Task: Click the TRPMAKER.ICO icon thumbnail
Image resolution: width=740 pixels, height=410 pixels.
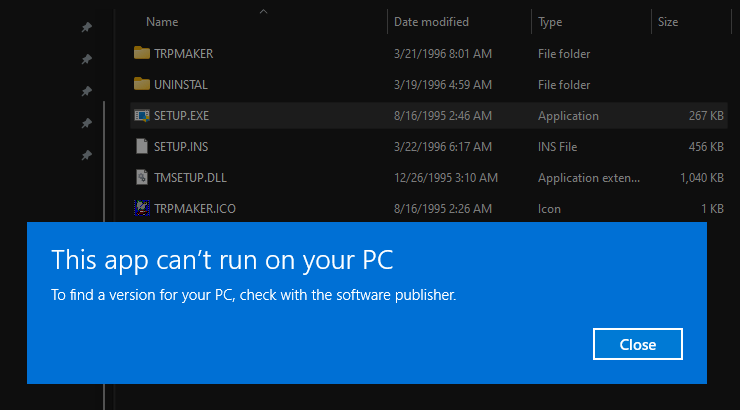Action: point(141,209)
